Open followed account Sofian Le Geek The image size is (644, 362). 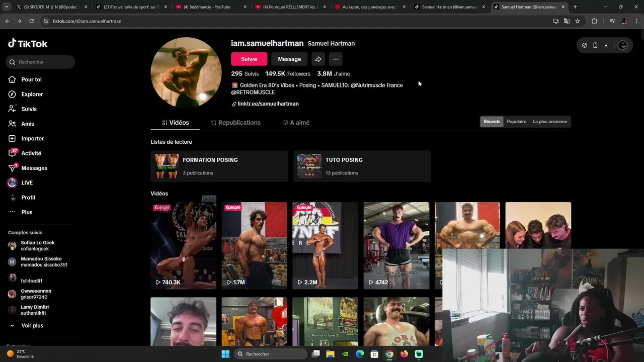click(32, 246)
